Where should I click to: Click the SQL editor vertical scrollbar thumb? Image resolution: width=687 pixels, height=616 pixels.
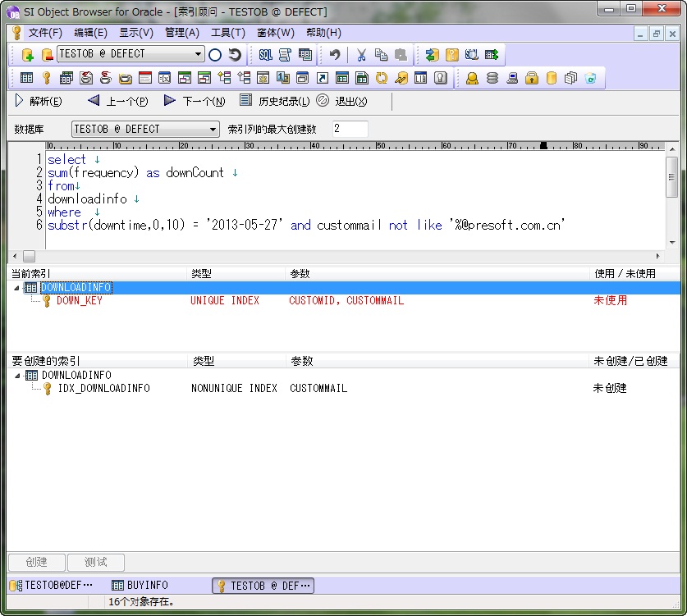click(671, 177)
